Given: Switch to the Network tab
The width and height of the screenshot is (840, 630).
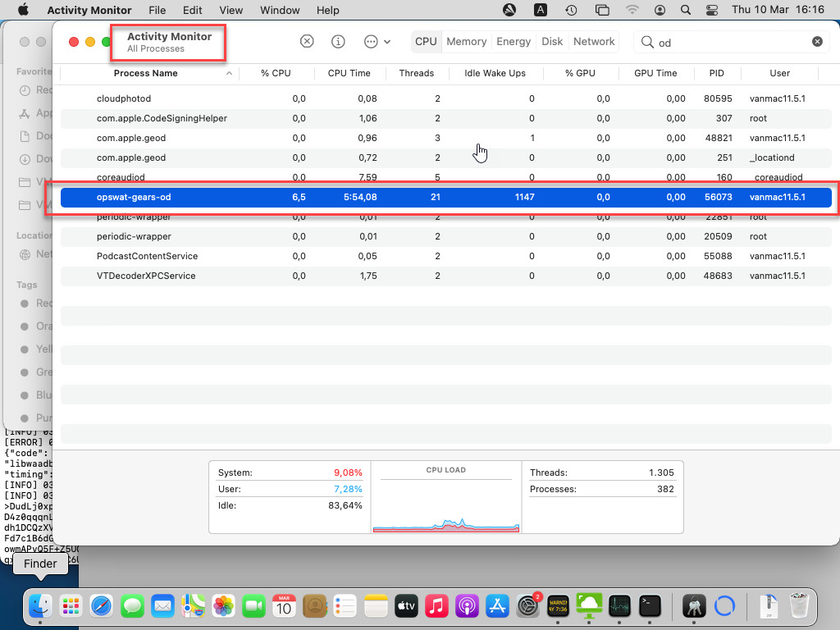Looking at the screenshot, I should 594,41.
